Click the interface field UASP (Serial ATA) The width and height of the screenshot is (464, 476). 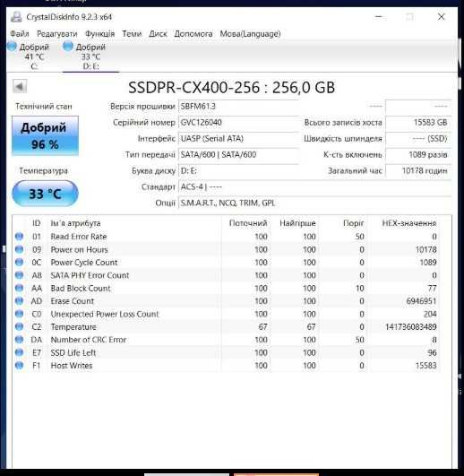(238, 138)
